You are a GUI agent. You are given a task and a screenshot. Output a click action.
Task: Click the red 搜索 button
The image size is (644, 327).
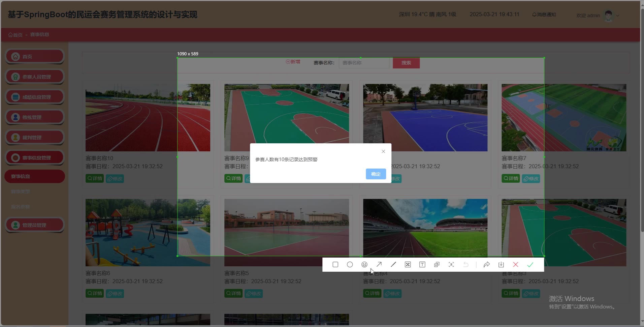[406, 63]
